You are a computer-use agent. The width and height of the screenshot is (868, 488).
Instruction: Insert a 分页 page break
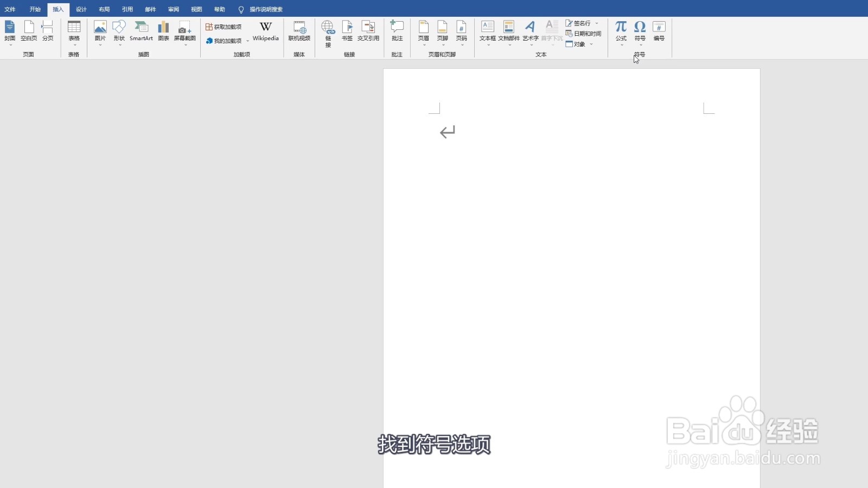tap(48, 31)
